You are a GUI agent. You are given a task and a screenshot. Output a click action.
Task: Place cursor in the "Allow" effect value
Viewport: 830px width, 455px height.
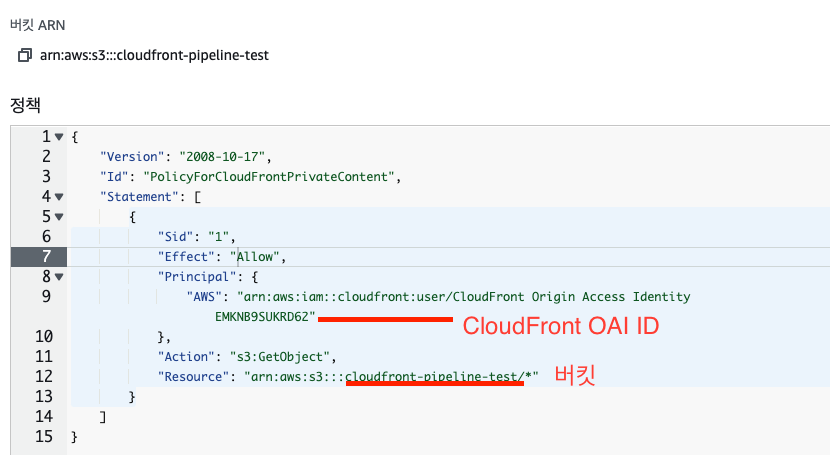tap(255, 257)
